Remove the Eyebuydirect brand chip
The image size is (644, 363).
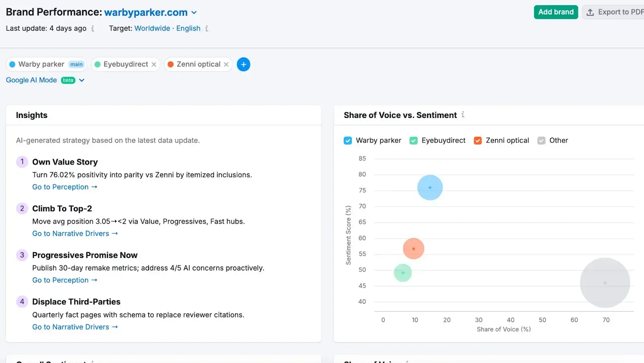154,64
